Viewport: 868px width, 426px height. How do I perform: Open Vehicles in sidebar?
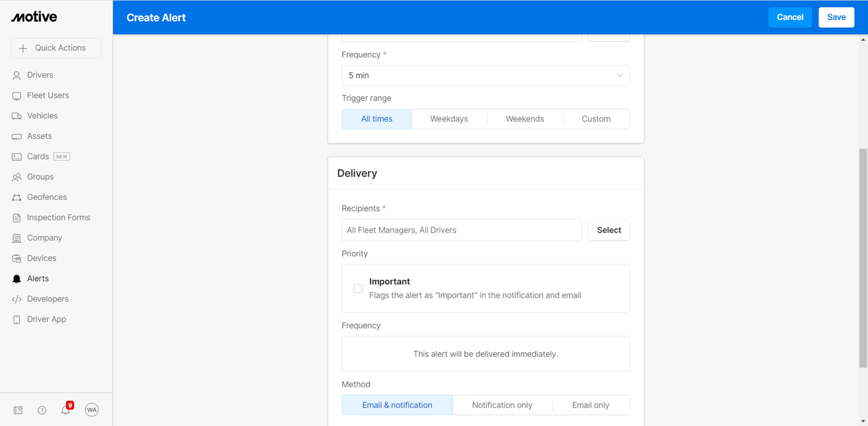[x=42, y=116]
